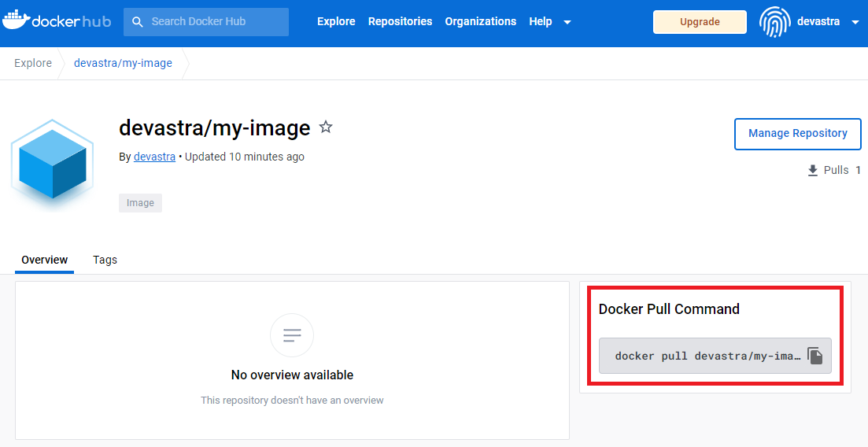
Task: Open the Organizations menu item
Action: 481,21
